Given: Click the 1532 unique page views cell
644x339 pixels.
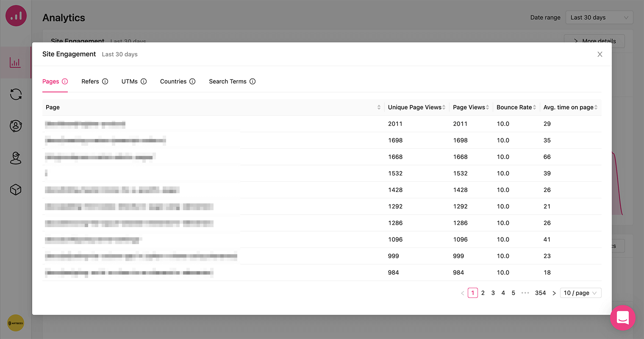Looking at the screenshot, I should point(395,173).
